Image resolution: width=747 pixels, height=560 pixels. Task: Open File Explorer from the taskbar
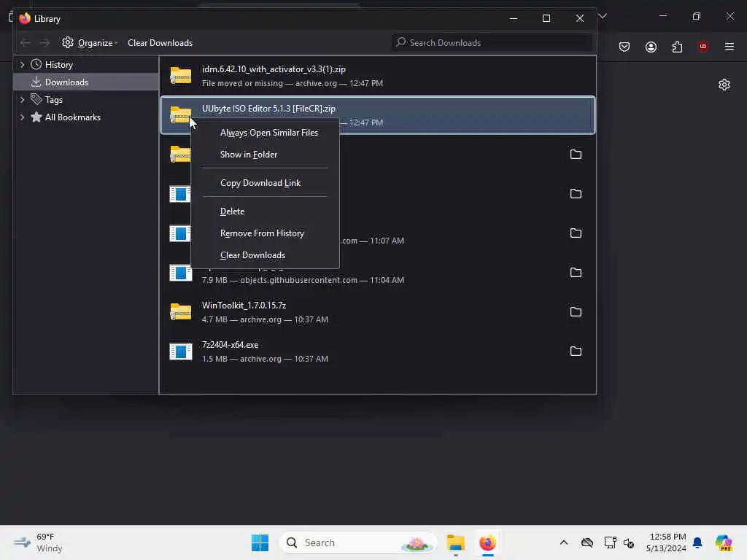tap(455, 542)
